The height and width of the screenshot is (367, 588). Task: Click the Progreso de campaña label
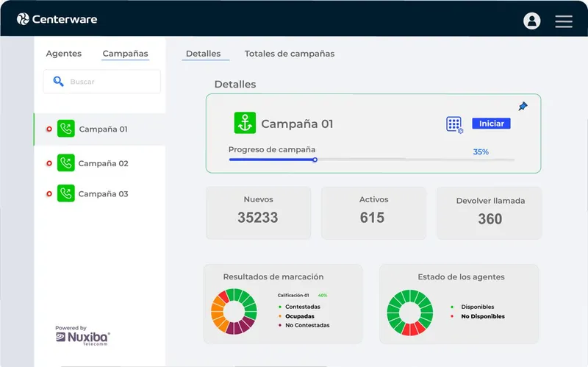[x=272, y=149]
